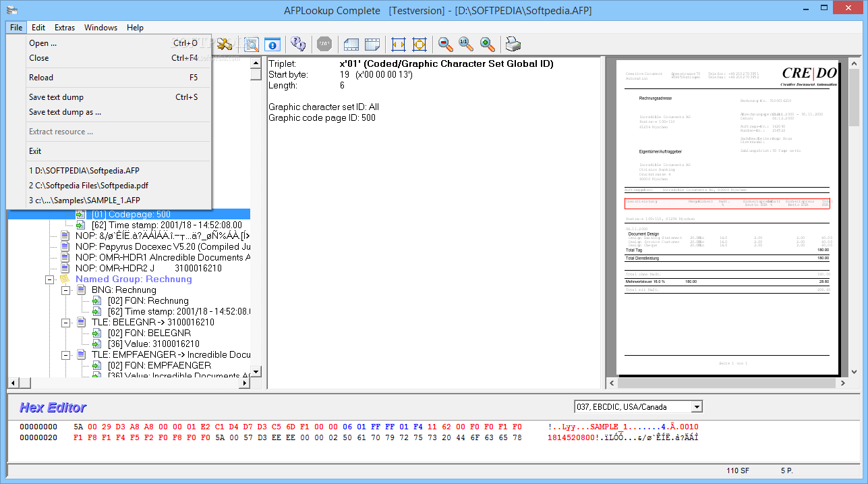The height and width of the screenshot is (484, 868).
Task: Click the document magnifier search icon
Action: point(251,45)
